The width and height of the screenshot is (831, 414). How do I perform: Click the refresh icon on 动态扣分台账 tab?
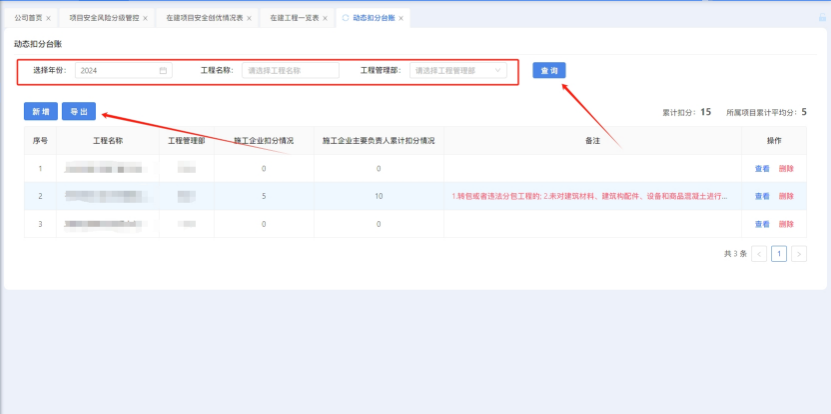(345, 18)
